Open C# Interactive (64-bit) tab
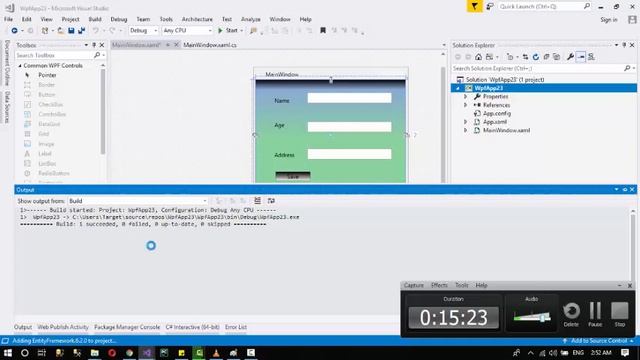The image size is (640, 360). tap(192, 327)
